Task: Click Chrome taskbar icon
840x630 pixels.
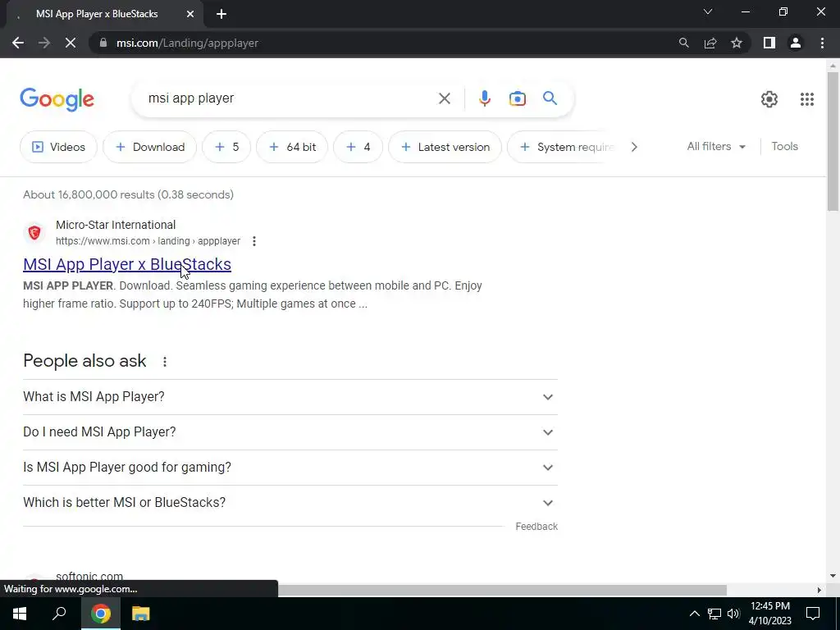Action: [x=100, y=614]
